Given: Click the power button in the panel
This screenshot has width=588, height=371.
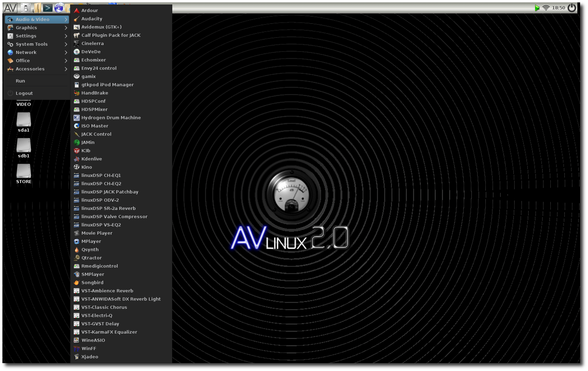Looking at the screenshot, I should 572,8.
